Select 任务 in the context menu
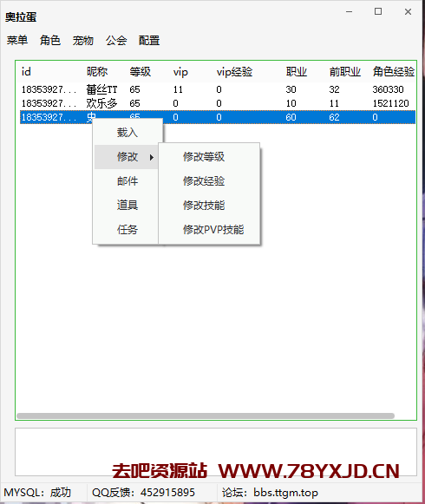425x504 pixels. (127, 230)
